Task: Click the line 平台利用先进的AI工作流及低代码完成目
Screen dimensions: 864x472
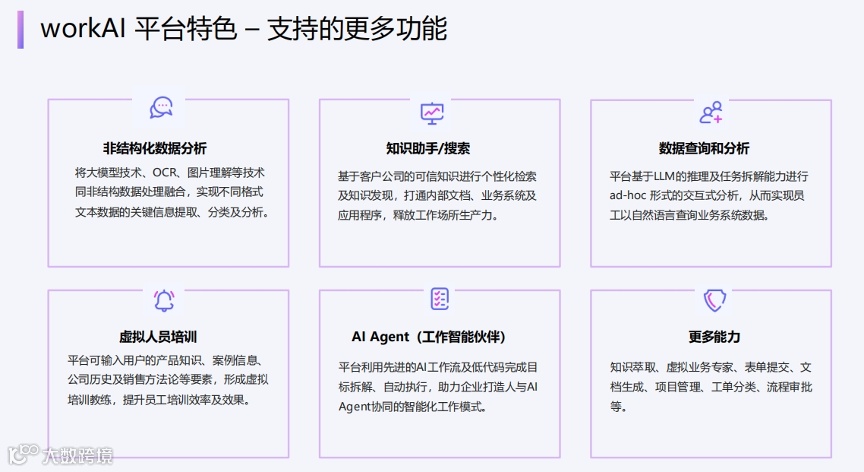Action: tap(438, 367)
